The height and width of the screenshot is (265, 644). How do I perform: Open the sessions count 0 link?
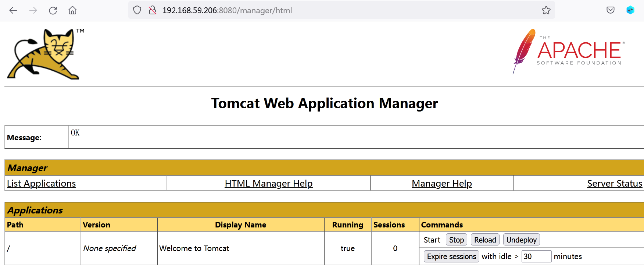(x=395, y=248)
